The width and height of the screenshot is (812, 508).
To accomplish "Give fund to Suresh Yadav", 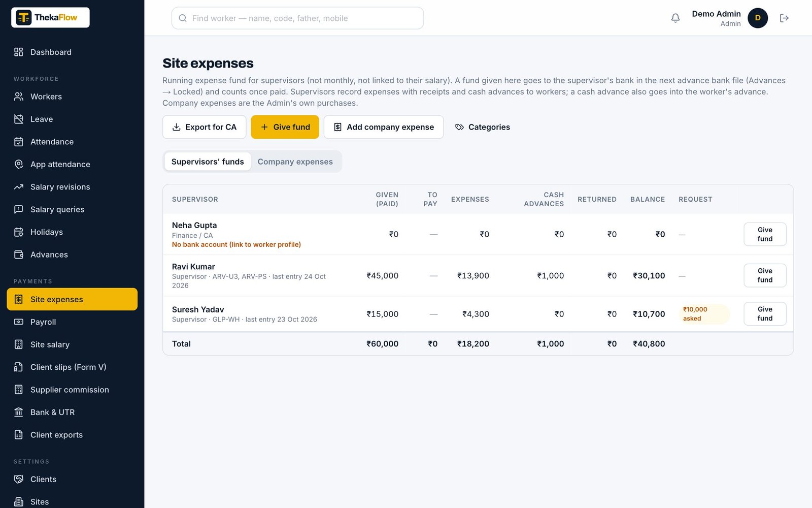I will click(x=765, y=314).
